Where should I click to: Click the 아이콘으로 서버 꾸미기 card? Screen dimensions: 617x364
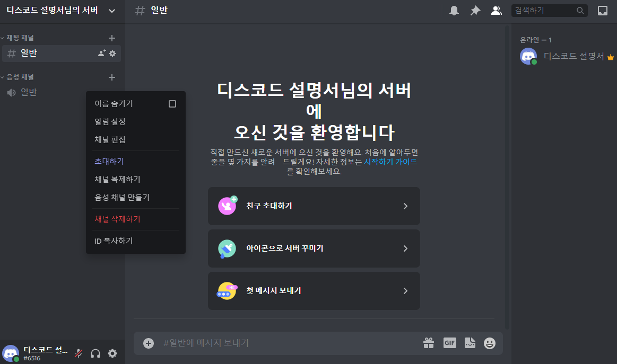pyautogui.click(x=314, y=248)
